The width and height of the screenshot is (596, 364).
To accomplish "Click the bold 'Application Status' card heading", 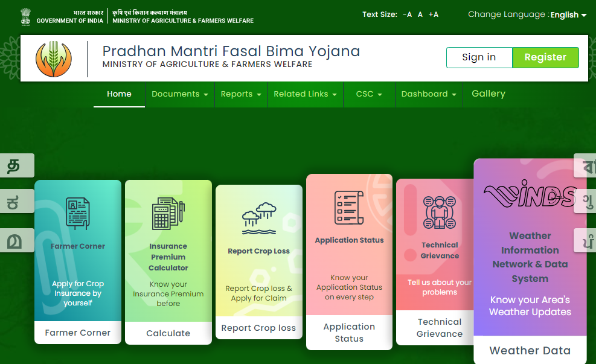I will (349, 240).
